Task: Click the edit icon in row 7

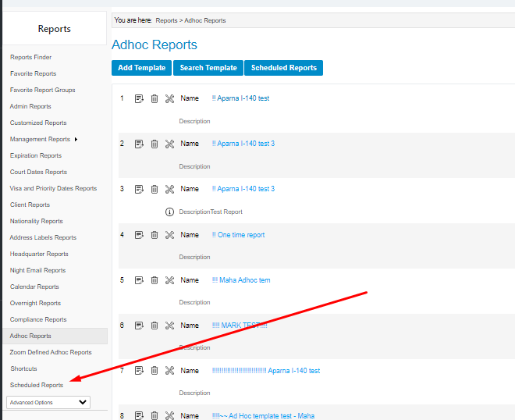Action: point(139,371)
